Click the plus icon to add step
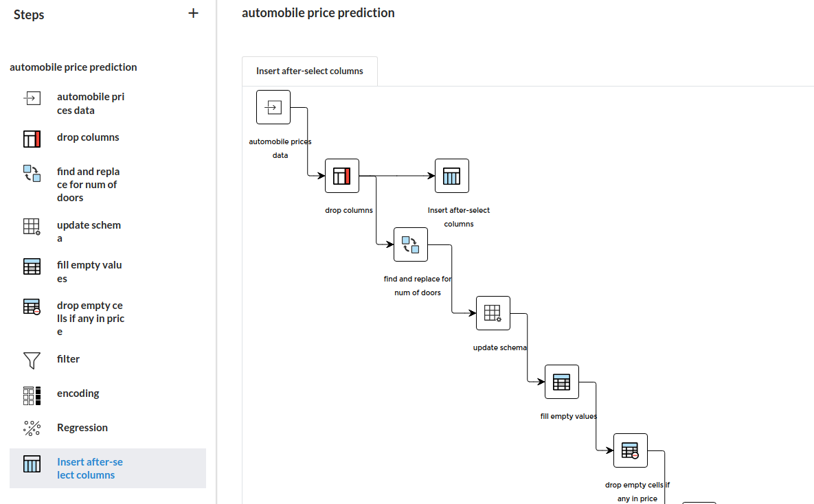The height and width of the screenshot is (504, 814). pyautogui.click(x=193, y=13)
